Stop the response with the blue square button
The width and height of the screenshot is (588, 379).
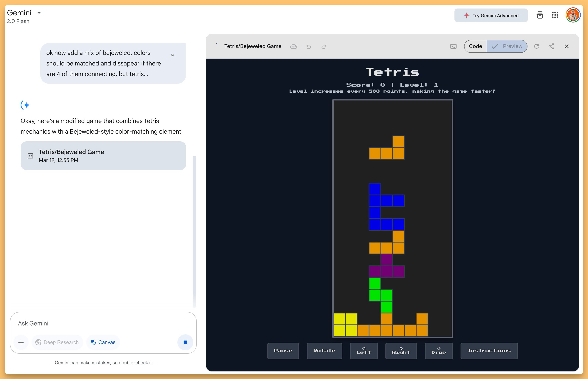185,342
